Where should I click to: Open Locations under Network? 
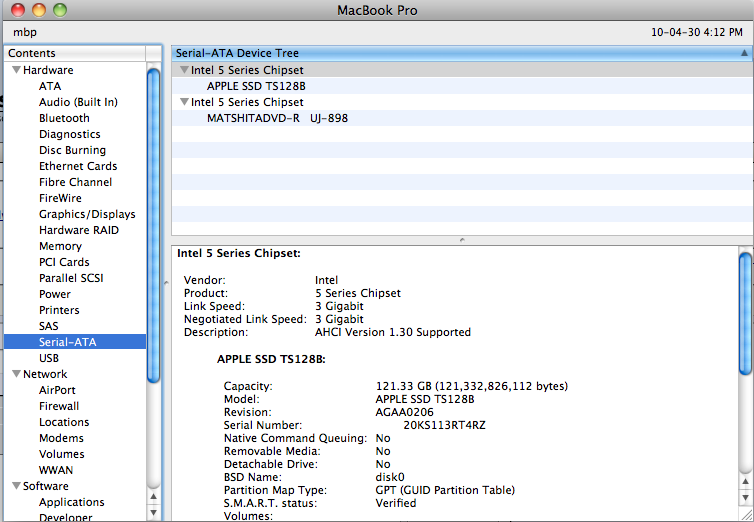point(64,422)
